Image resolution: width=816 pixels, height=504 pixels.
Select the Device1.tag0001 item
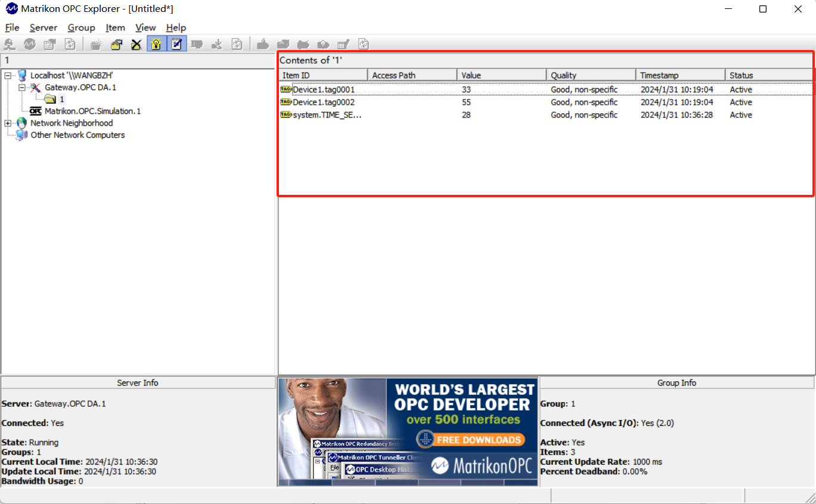324,89
